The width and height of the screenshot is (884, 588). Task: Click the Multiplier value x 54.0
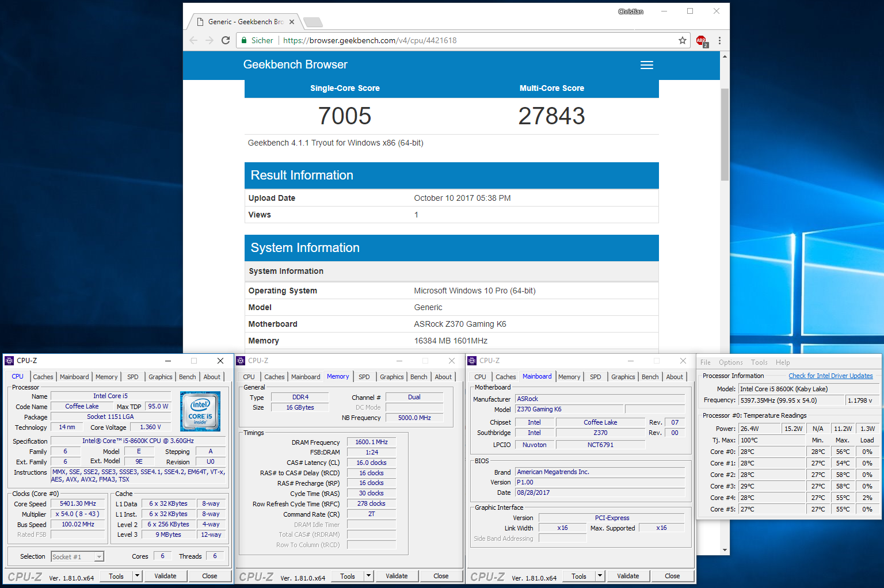[x=78, y=514]
